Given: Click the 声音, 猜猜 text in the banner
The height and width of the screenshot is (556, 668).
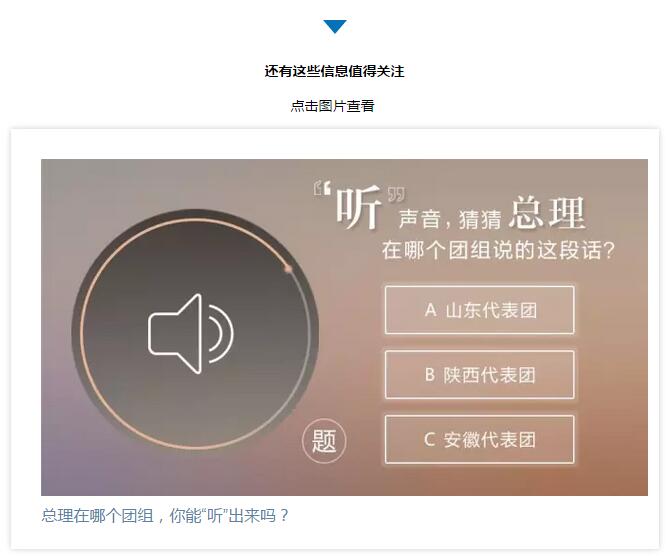Looking at the screenshot, I should click(x=450, y=219).
